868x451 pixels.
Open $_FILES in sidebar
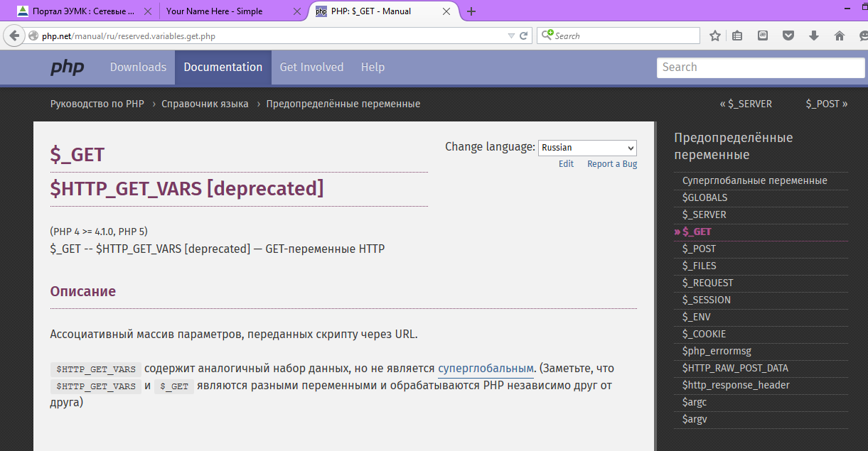[699, 266]
